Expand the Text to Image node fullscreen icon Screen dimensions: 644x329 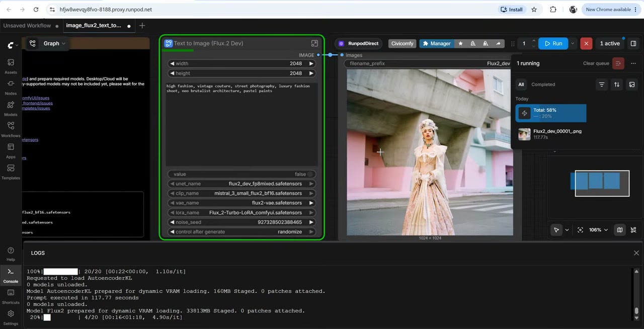314,43
